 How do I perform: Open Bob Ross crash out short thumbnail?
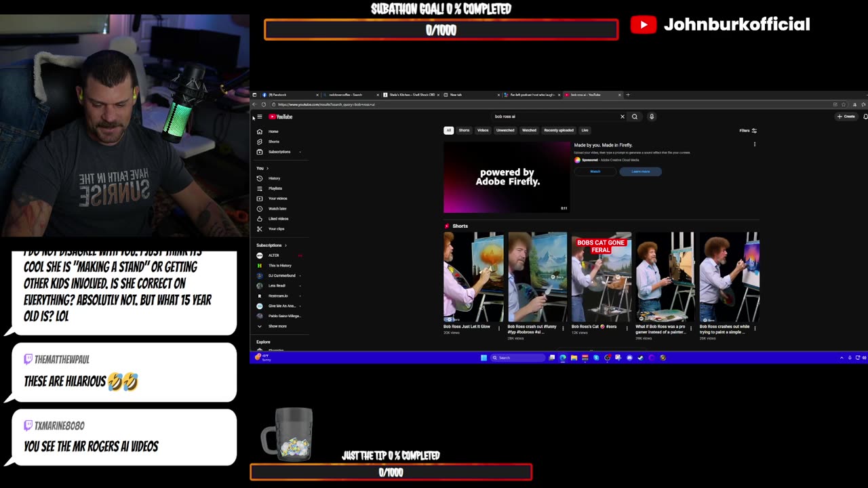click(x=537, y=277)
